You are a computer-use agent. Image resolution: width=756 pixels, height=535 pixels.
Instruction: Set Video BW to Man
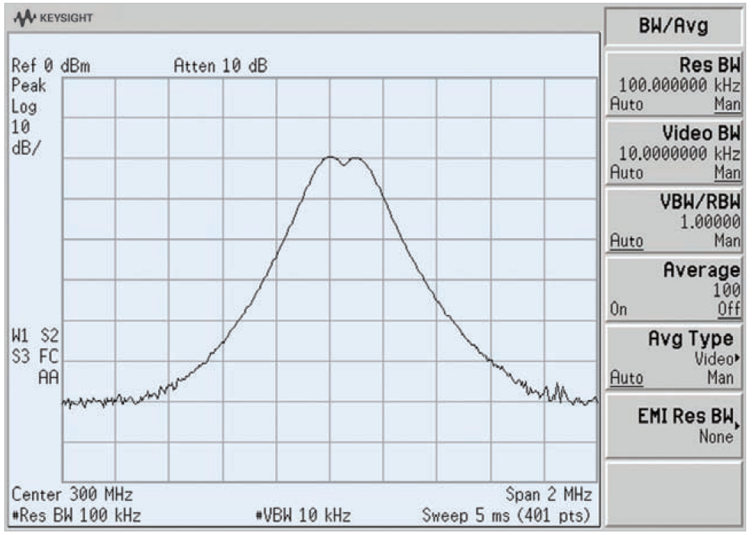(727, 172)
